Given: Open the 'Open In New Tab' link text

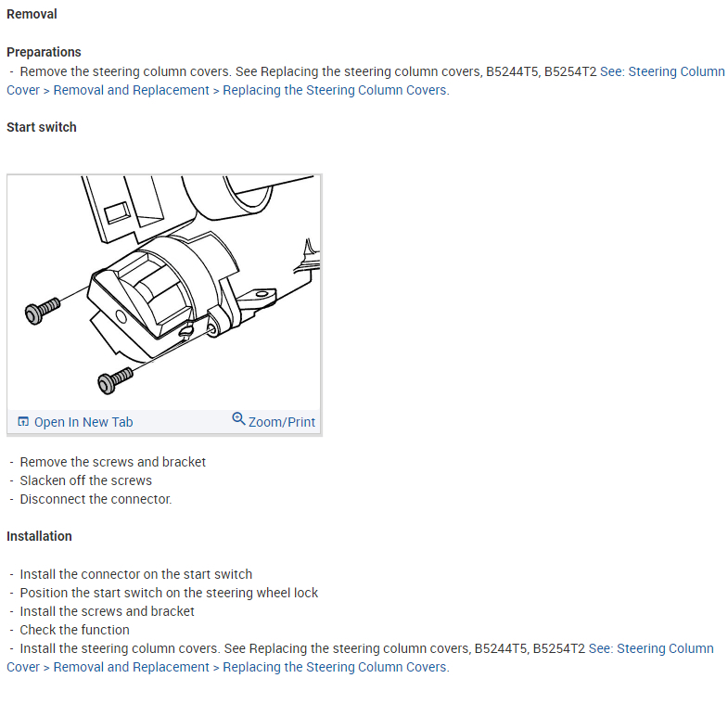Looking at the screenshot, I should point(83,422).
